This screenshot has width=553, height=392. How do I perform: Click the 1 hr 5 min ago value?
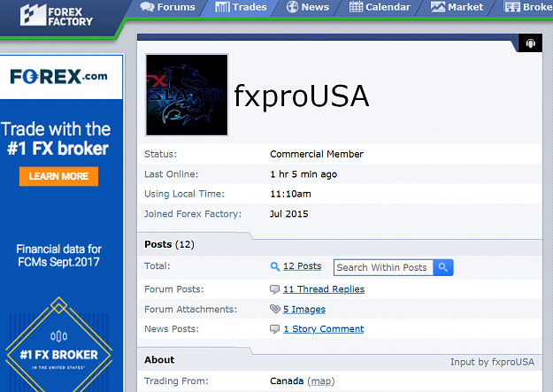(303, 174)
